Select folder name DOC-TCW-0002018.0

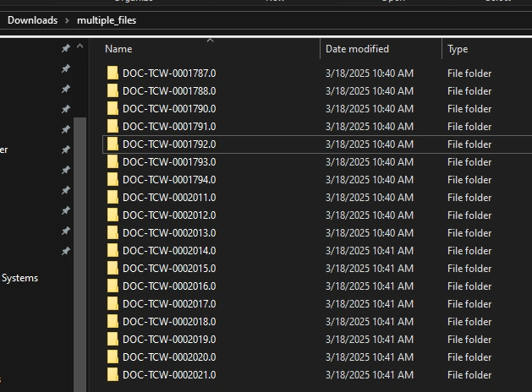point(169,322)
